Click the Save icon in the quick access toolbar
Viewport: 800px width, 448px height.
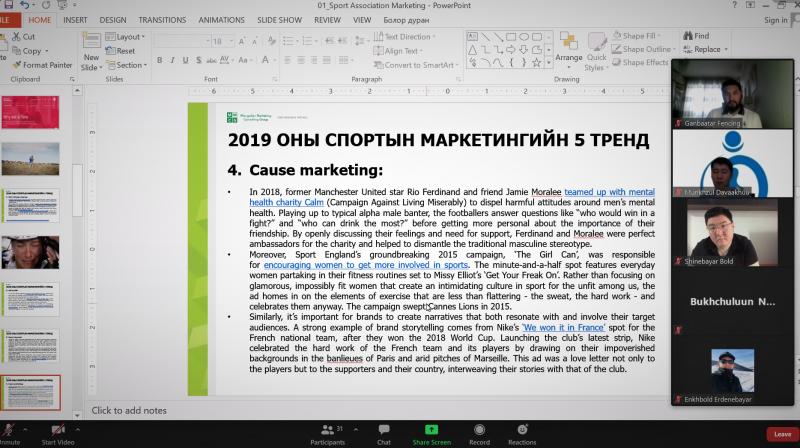[x=8, y=5]
